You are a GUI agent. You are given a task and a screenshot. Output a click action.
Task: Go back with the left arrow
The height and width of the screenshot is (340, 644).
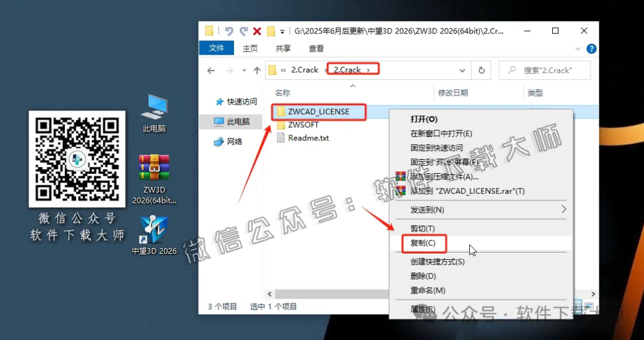click(211, 71)
